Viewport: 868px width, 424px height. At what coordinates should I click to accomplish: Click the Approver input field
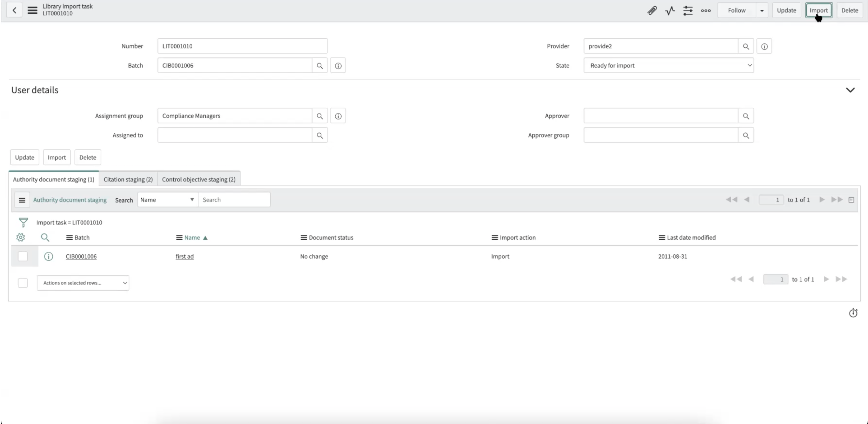click(x=661, y=116)
